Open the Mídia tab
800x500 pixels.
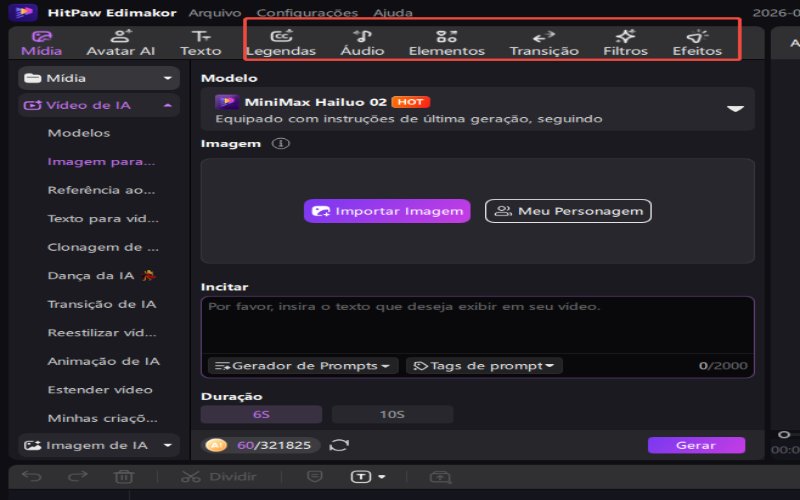[41, 43]
